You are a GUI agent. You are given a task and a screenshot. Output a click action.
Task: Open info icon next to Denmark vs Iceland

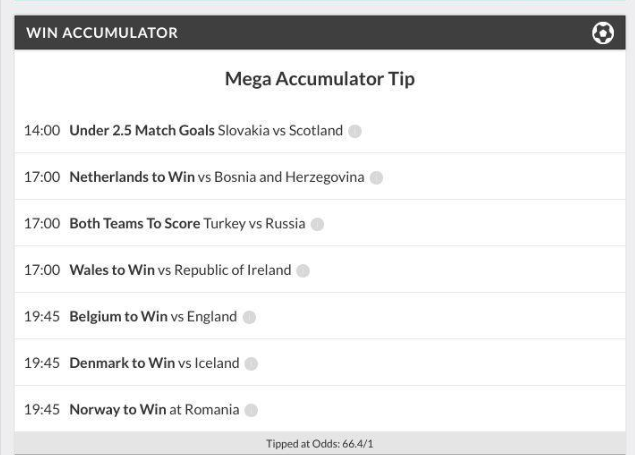[251, 364]
